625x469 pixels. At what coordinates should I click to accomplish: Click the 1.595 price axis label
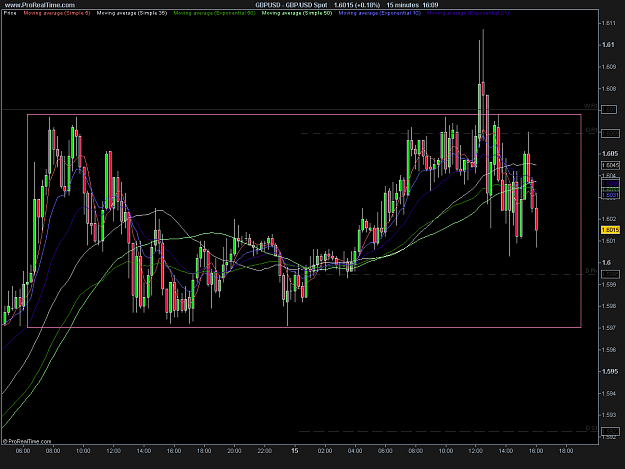610,371
